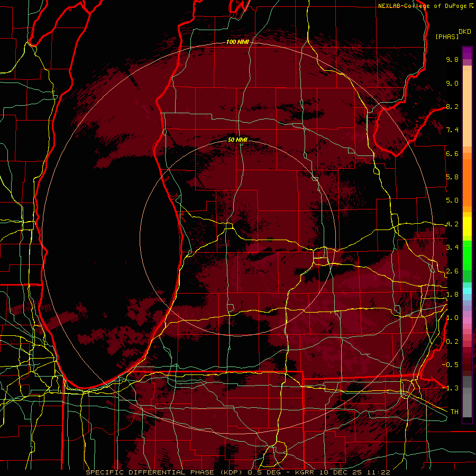This screenshot has width=476, height=476.
Task: Select the 4.2 scale label
Action: 452,224
